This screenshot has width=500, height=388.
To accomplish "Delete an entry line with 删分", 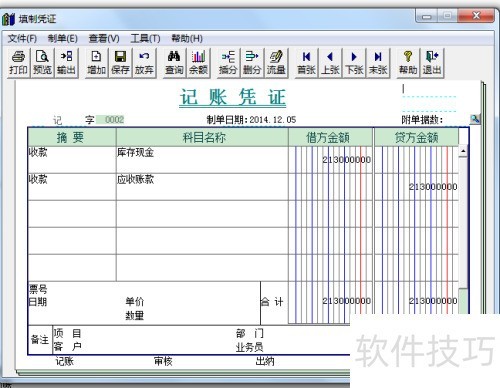I will [252, 63].
